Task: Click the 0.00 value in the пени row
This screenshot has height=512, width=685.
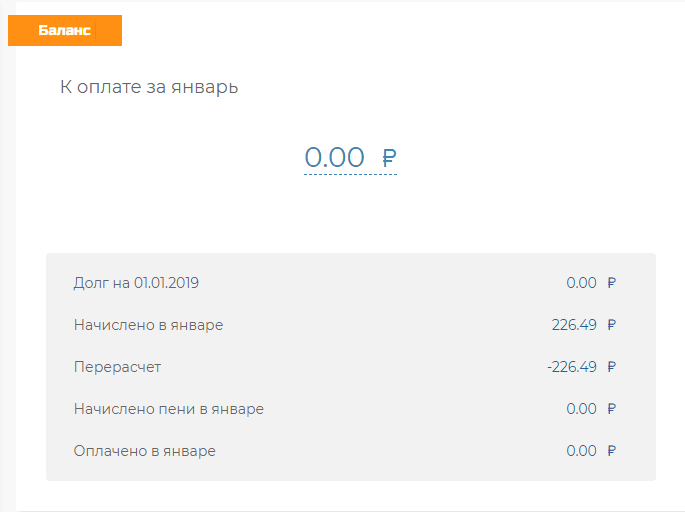Action: pos(581,409)
